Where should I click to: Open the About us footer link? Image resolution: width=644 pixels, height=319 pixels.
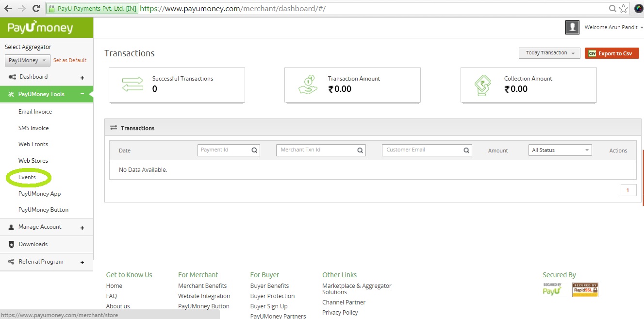tap(118, 306)
